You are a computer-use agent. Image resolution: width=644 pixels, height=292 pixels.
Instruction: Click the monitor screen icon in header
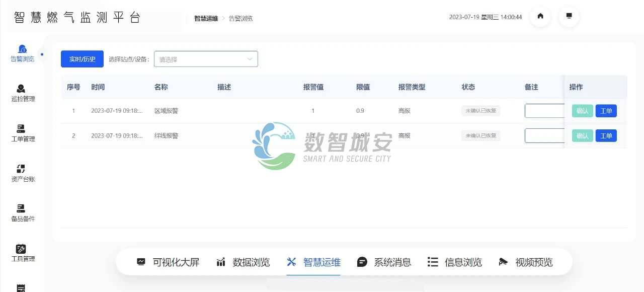[x=569, y=16]
